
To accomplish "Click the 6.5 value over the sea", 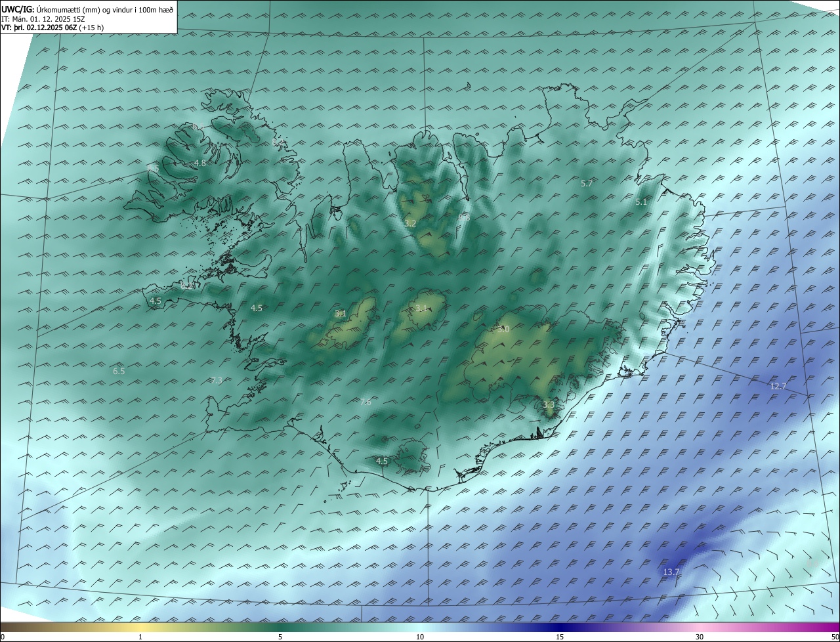I will (x=119, y=372).
